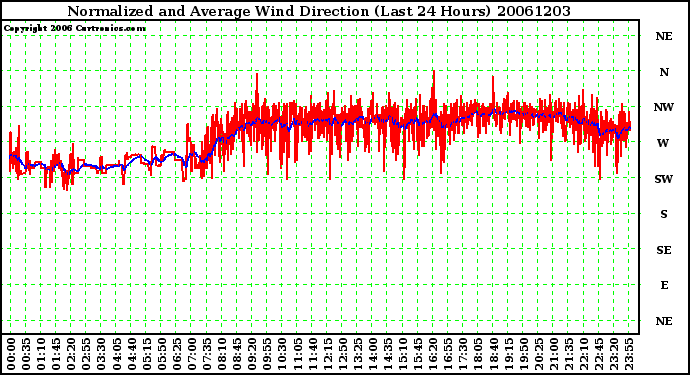
Task: Click the '14:00' time axis label
Action: [373, 354]
